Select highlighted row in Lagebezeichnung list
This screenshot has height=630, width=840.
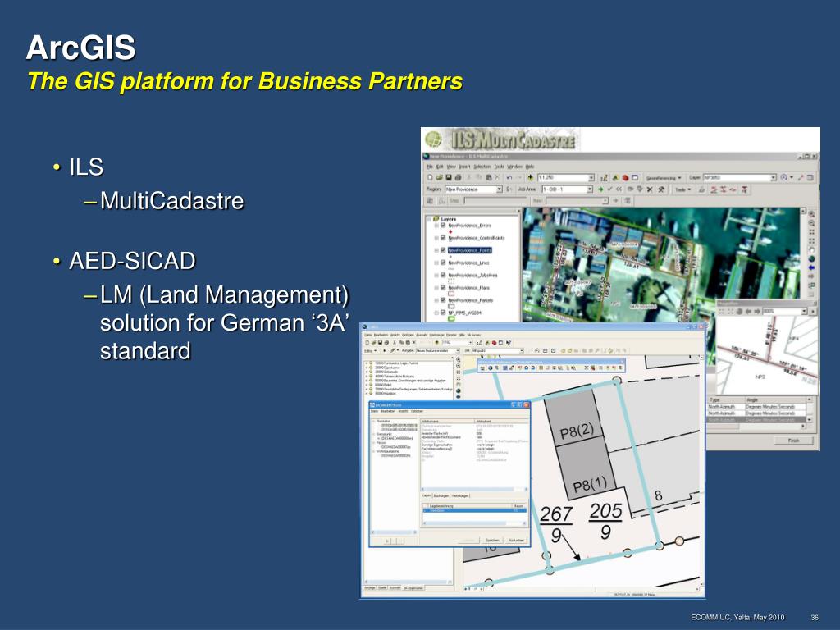point(475,510)
